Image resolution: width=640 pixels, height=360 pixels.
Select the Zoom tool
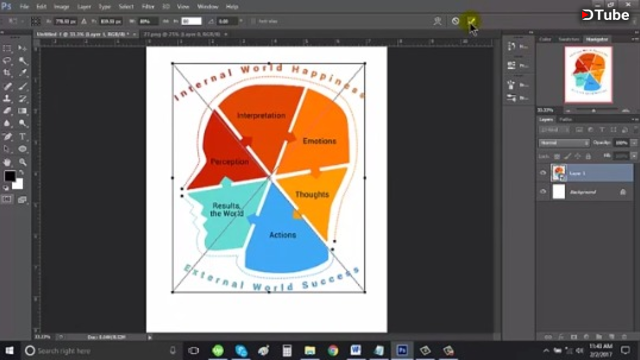pos(22,162)
